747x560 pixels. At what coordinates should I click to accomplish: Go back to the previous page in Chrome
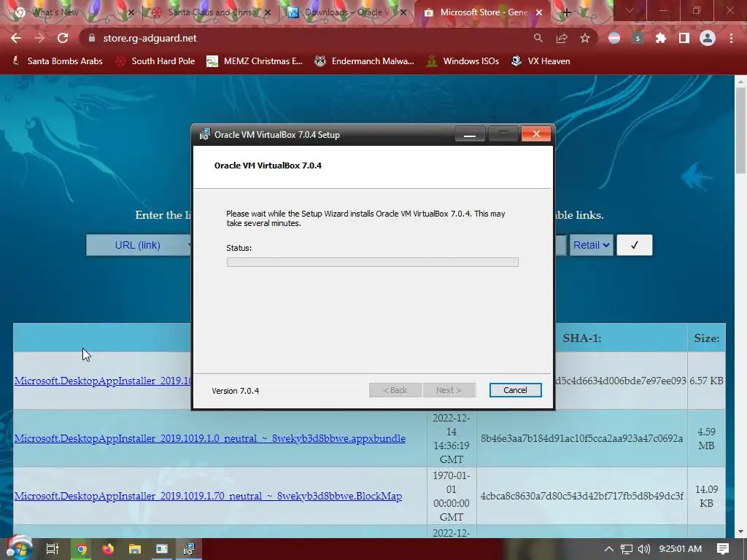coord(16,38)
